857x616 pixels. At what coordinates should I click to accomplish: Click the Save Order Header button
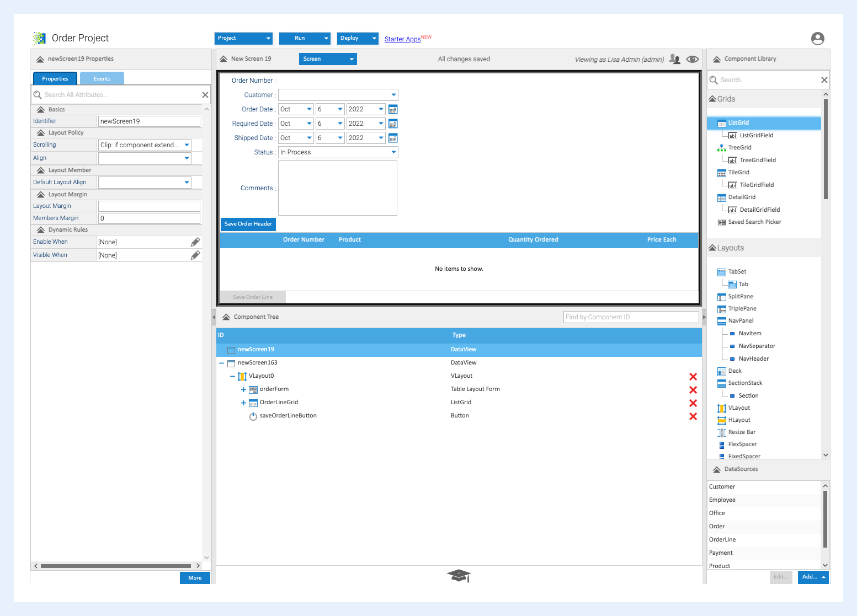[x=248, y=224]
